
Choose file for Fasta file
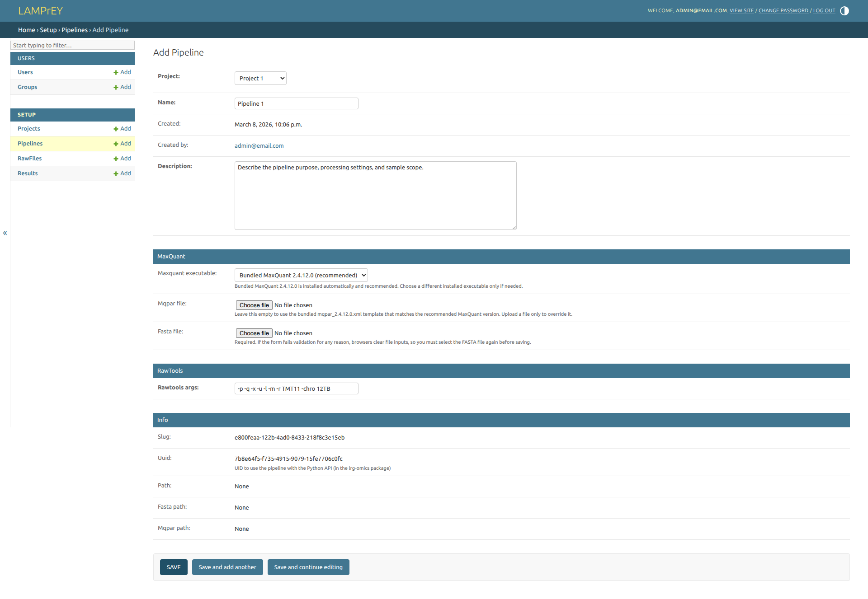[x=254, y=333]
